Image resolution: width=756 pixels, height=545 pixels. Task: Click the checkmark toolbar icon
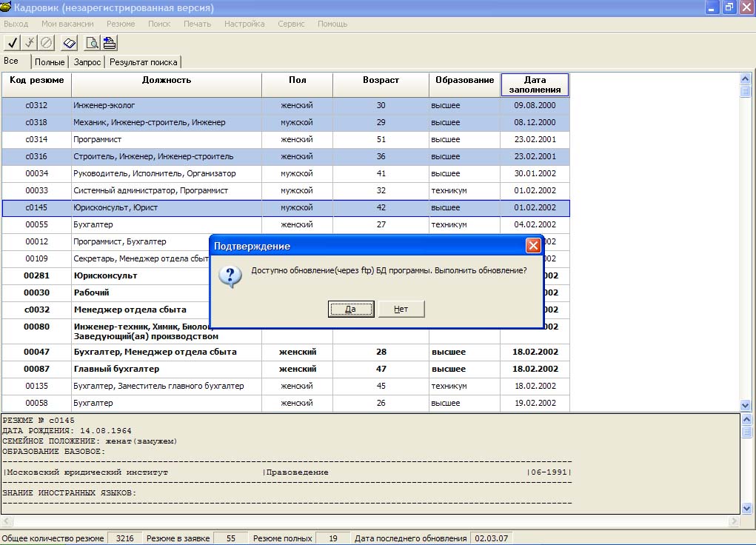click(12, 43)
